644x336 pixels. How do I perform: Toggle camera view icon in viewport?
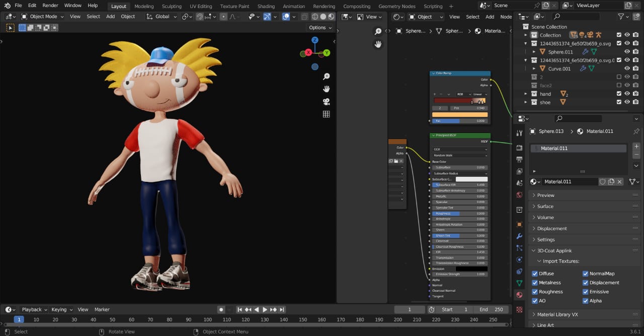point(326,102)
